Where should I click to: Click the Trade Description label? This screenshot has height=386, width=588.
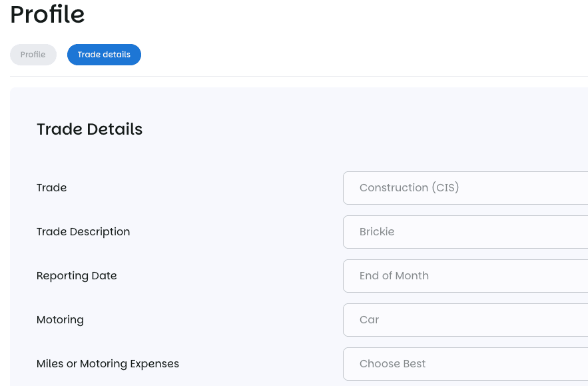(x=83, y=232)
